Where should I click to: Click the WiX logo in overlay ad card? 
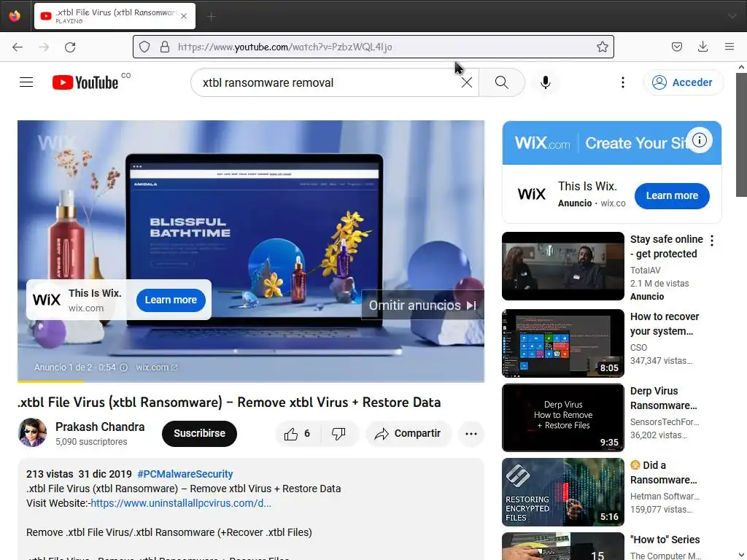(x=47, y=300)
